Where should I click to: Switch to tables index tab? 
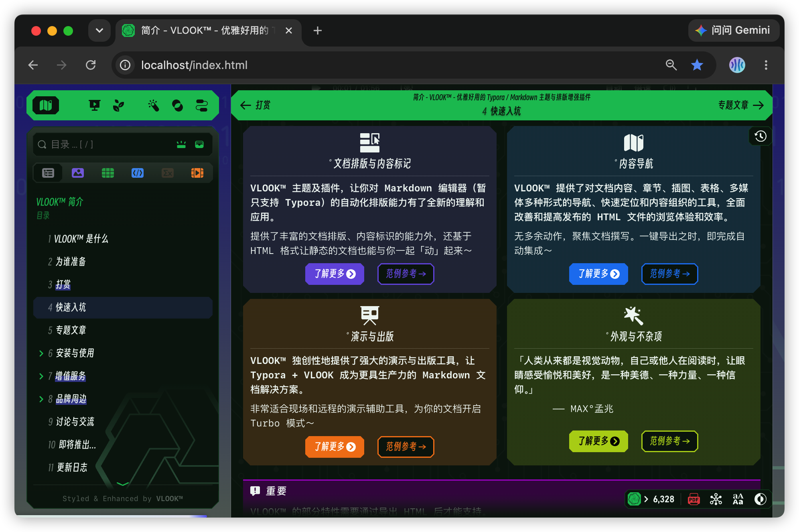point(108,173)
